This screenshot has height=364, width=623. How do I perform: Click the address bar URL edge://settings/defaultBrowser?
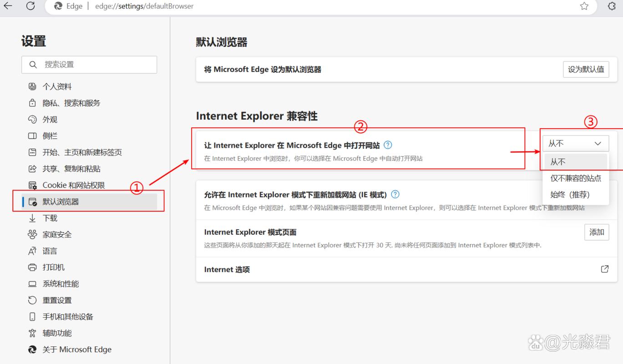tap(144, 6)
